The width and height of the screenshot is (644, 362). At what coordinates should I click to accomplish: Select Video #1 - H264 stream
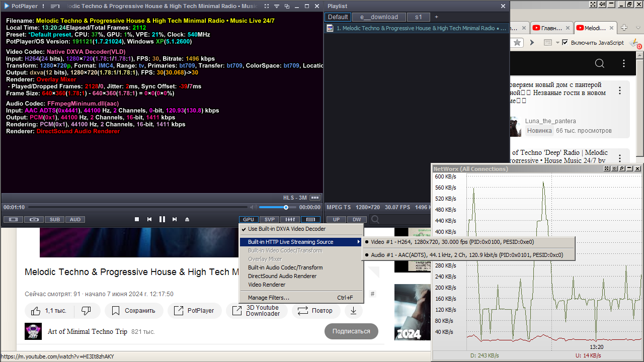[468, 242]
